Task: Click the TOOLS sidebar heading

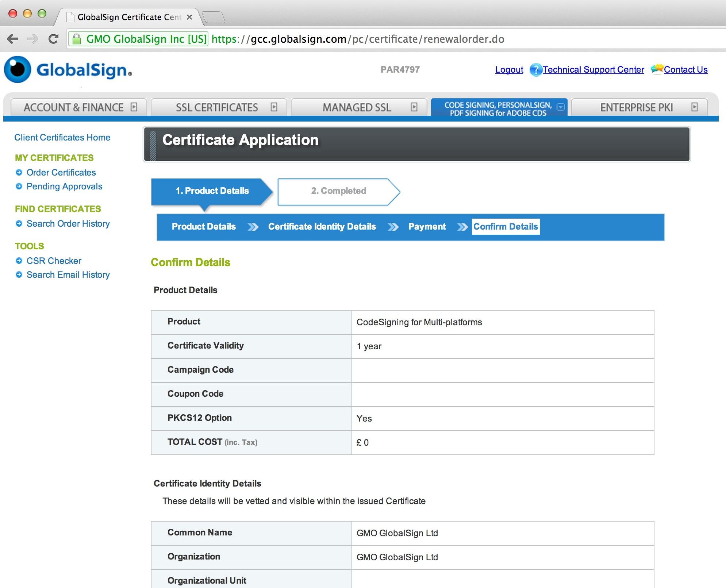Action: pyautogui.click(x=29, y=246)
